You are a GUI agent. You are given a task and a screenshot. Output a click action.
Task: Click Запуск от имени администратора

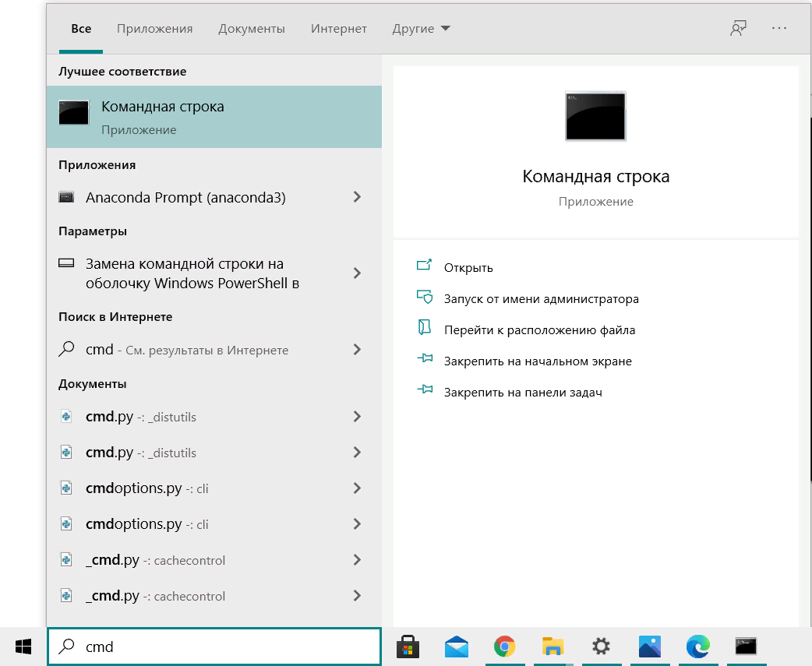point(542,298)
